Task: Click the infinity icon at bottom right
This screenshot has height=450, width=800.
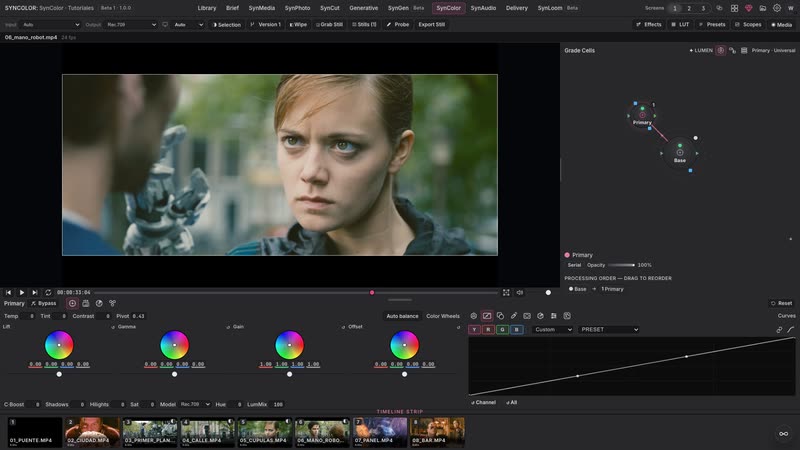Action: click(x=784, y=434)
